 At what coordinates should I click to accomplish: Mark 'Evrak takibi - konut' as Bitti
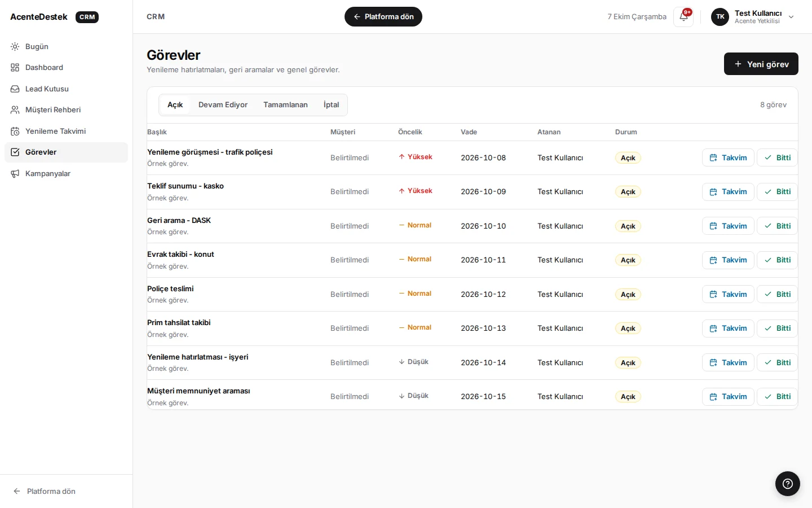[777, 260]
